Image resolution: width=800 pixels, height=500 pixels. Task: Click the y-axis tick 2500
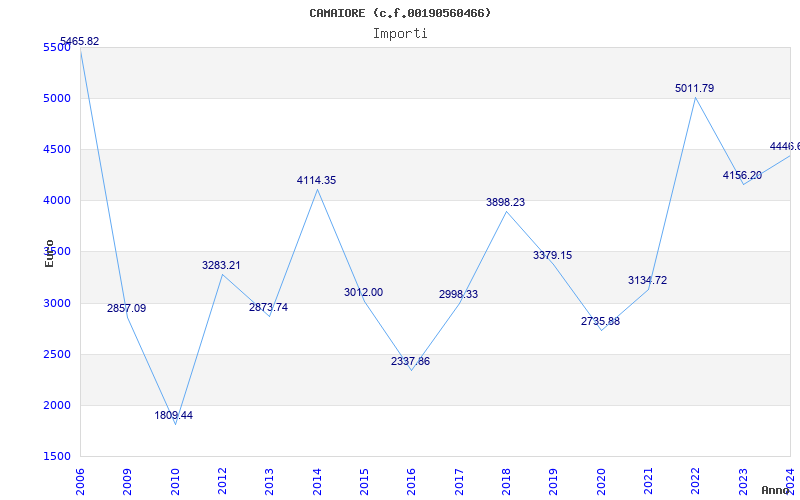[x=57, y=355]
